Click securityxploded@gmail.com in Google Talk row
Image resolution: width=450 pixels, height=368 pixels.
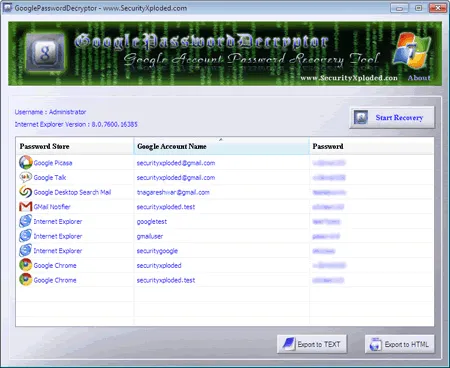point(176,178)
